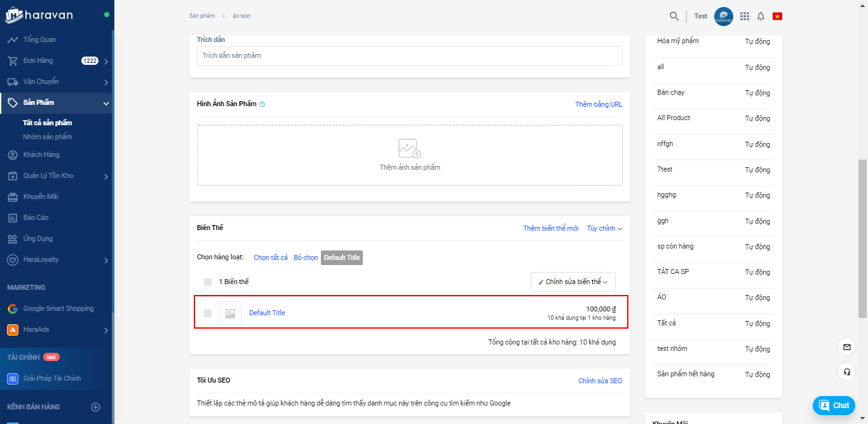Toggle the Default Title bulk-select tag

(x=342, y=257)
